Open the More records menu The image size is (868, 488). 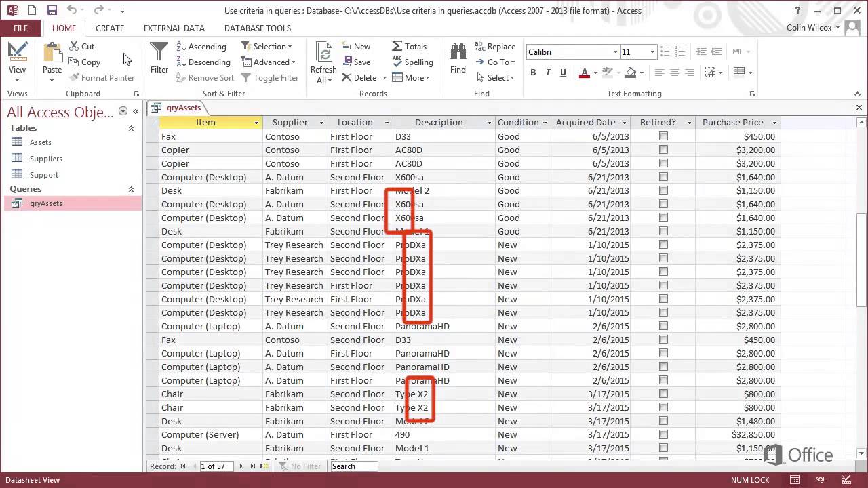(x=411, y=77)
